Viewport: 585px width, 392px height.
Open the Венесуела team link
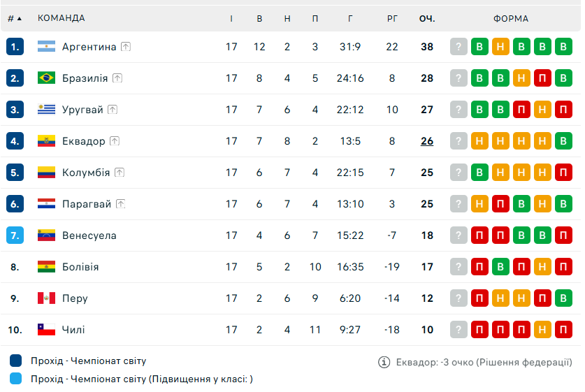point(89,235)
